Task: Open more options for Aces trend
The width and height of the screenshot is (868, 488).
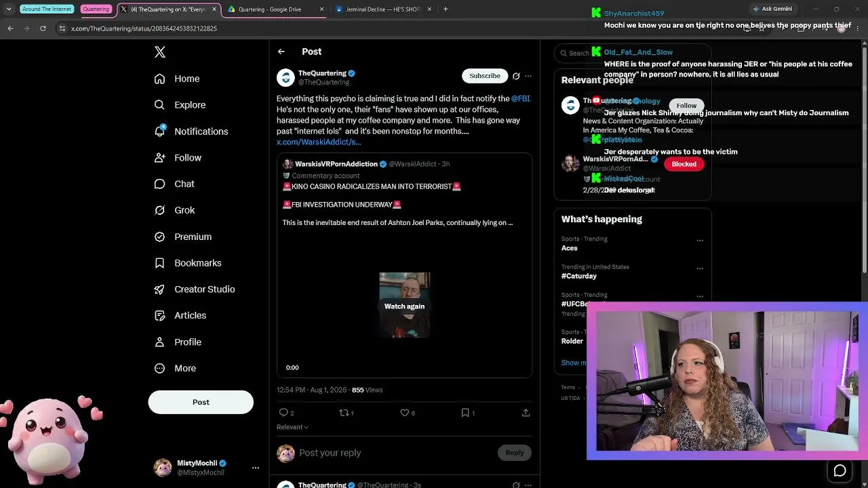Action: tap(700, 241)
